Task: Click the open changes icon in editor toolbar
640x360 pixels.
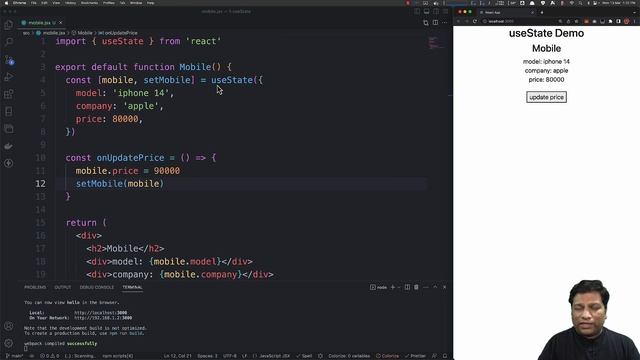Action: [426, 22]
